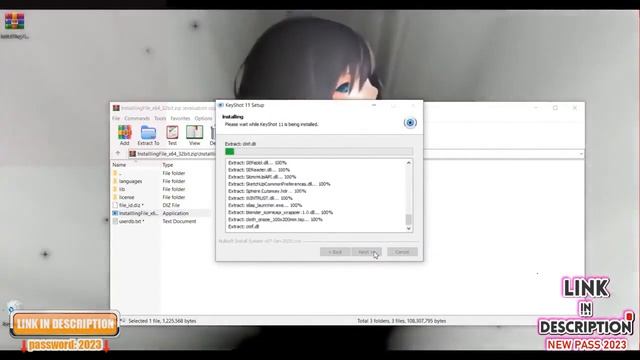Close the WinRAR window
Screen dimensions: 640x360
click(x=575, y=108)
